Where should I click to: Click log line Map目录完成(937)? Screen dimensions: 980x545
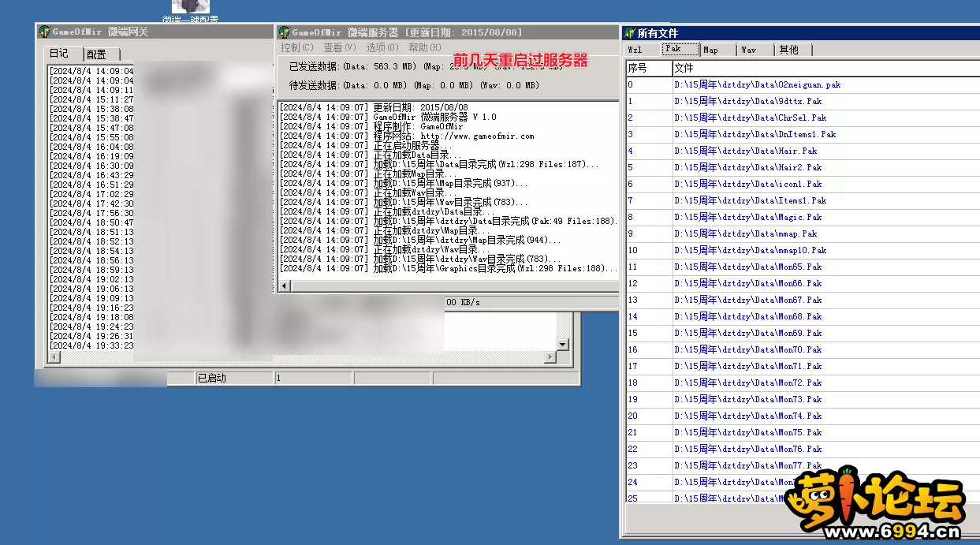pos(404,183)
